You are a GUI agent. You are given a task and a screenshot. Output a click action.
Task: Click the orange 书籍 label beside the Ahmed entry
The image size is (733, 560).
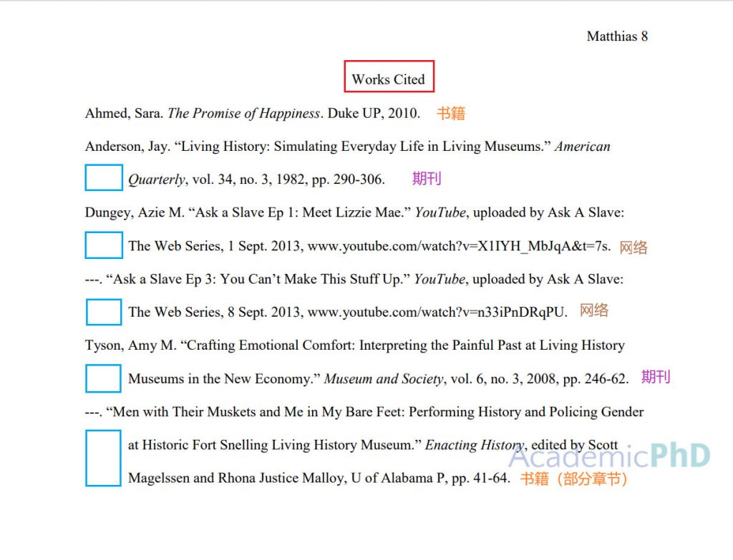pos(451,114)
